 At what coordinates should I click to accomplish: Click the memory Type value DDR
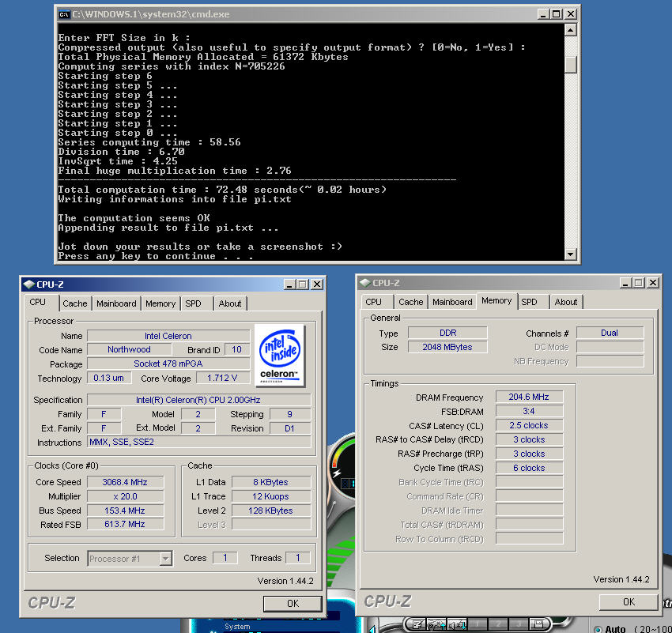[447, 333]
